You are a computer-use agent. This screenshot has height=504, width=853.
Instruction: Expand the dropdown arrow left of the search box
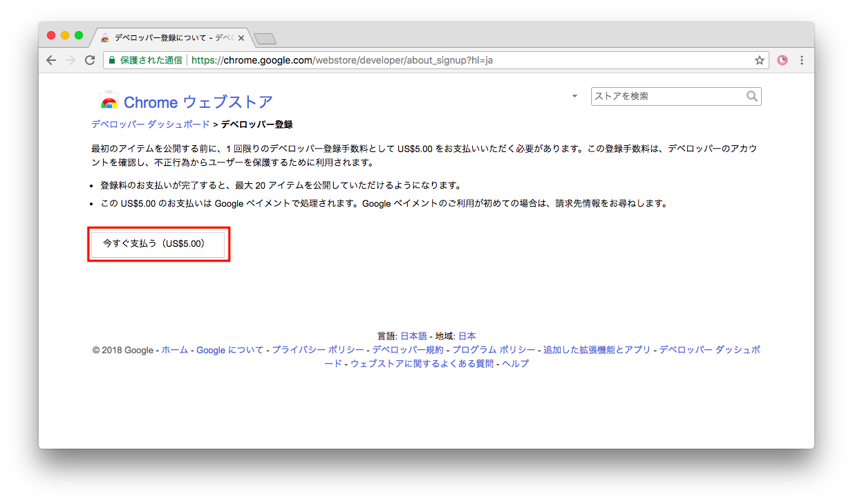[x=574, y=96]
